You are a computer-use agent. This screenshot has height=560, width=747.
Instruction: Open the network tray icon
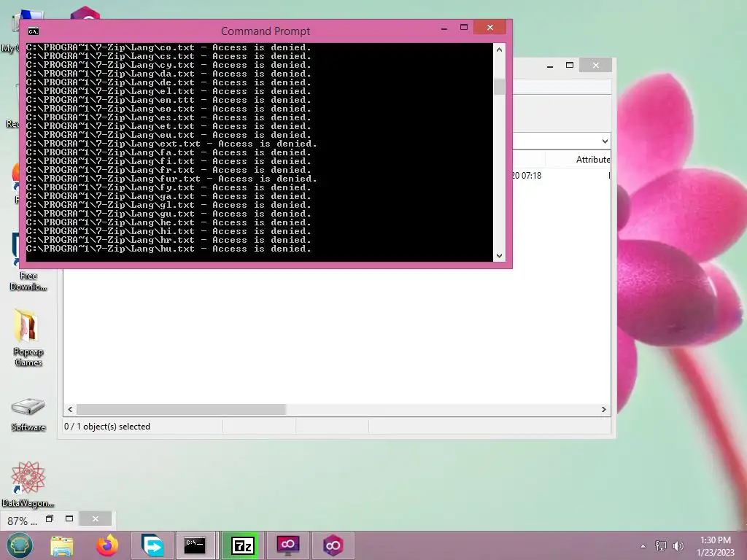pyautogui.click(x=660, y=545)
